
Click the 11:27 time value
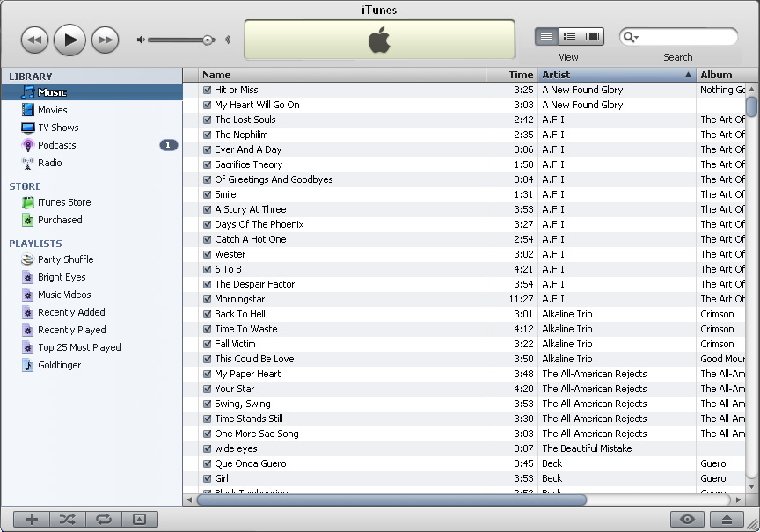pos(521,299)
